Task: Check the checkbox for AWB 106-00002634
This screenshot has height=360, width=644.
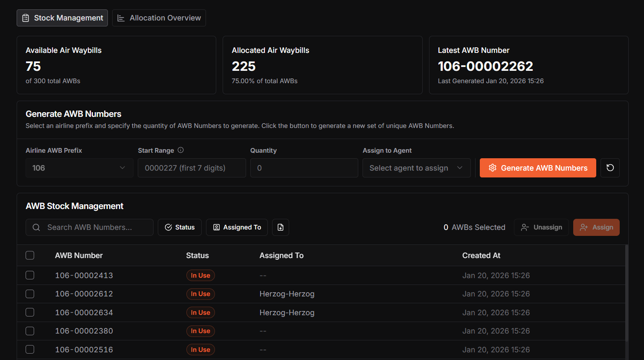Action: (30, 312)
